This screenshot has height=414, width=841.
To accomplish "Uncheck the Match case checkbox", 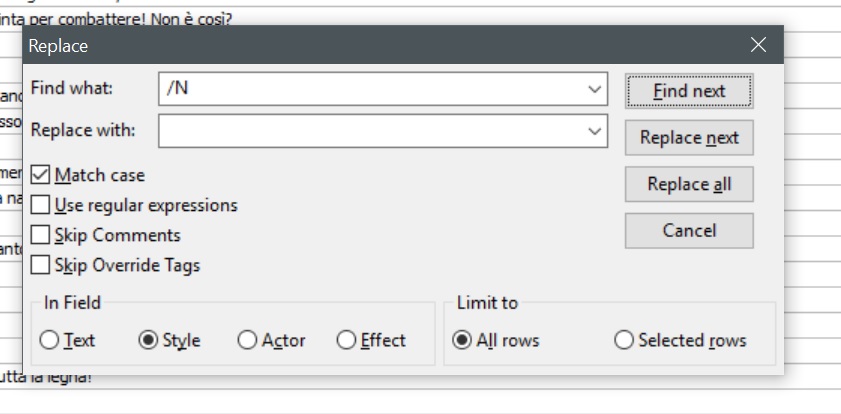I will (41, 175).
